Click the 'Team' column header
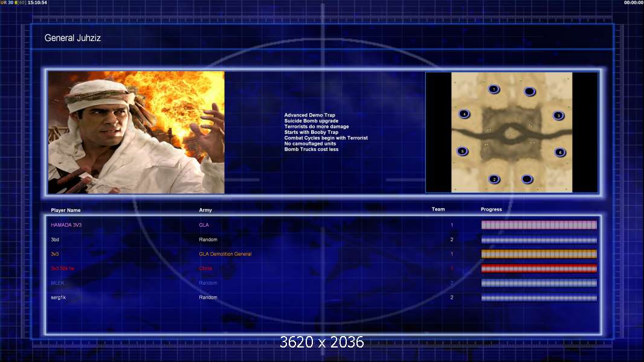Image resolution: width=644 pixels, height=362 pixels. pyautogui.click(x=438, y=209)
